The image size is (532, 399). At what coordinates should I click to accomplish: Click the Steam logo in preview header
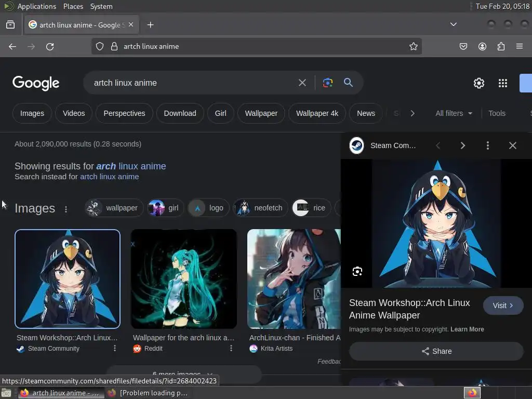pos(356,145)
